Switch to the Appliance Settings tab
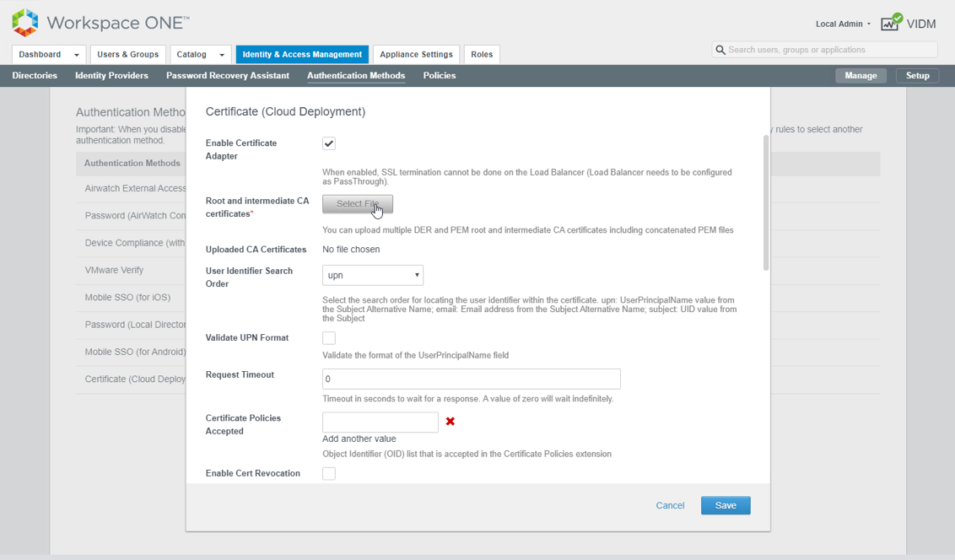This screenshot has height=560, width=955. (x=416, y=53)
